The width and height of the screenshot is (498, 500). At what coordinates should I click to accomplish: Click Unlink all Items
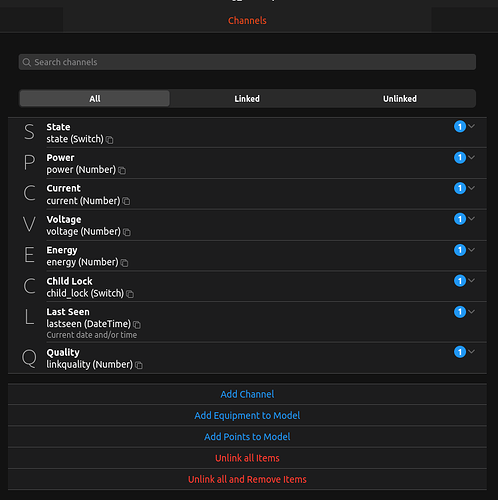point(247,458)
